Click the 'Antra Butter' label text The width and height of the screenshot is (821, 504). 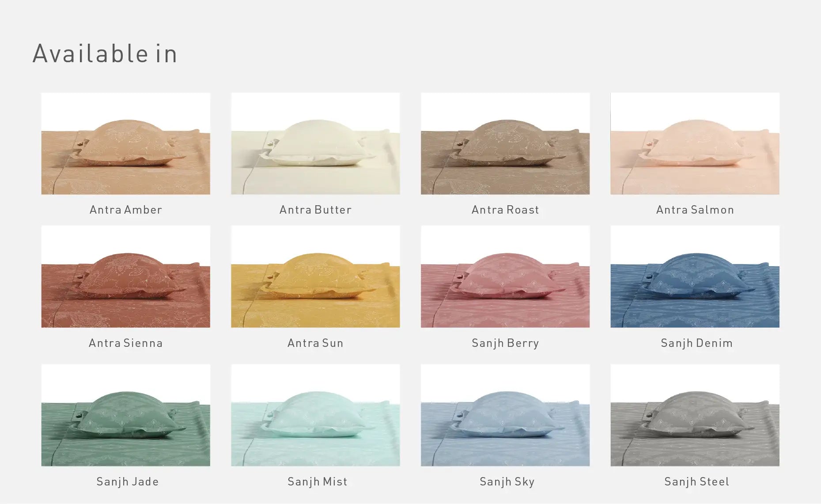(315, 210)
